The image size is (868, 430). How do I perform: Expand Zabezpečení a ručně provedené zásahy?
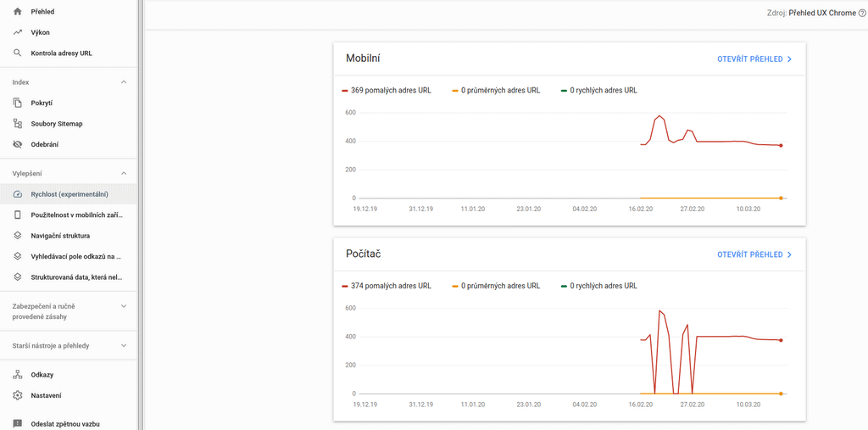[124, 306]
